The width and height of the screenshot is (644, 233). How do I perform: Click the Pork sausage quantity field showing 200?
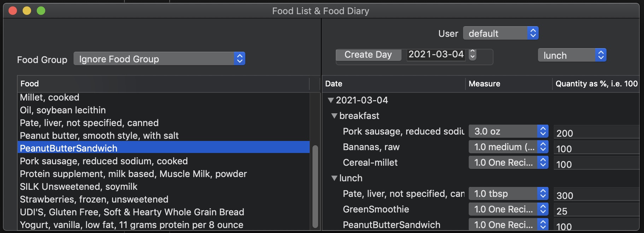[596, 133]
